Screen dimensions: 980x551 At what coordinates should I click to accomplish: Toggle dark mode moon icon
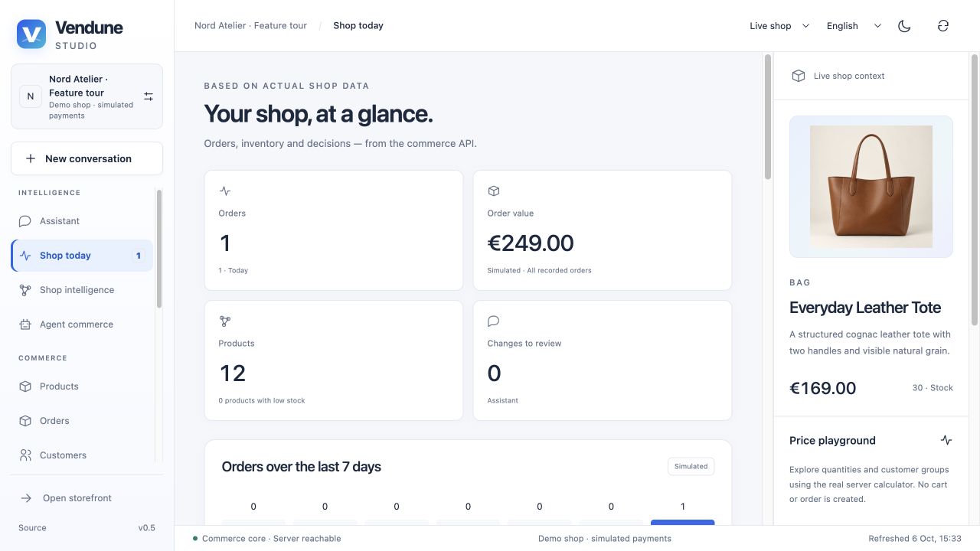[904, 26]
